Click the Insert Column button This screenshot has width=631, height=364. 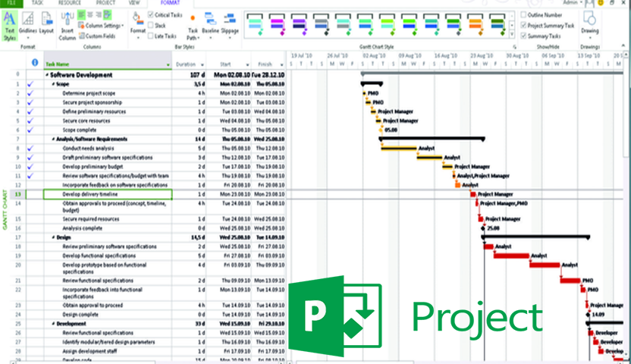click(x=67, y=26)
